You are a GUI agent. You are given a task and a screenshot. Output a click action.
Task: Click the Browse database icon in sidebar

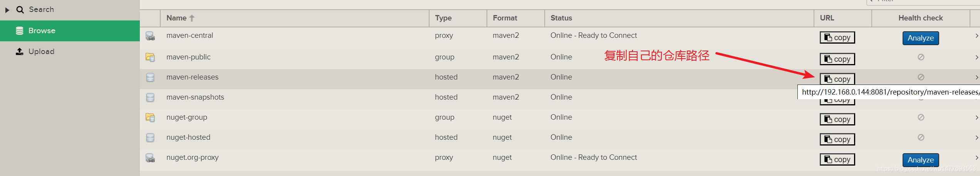point(20,31)
